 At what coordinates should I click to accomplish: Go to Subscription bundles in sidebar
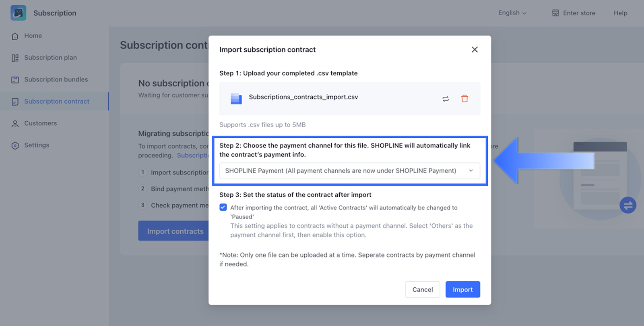(56, 79)
